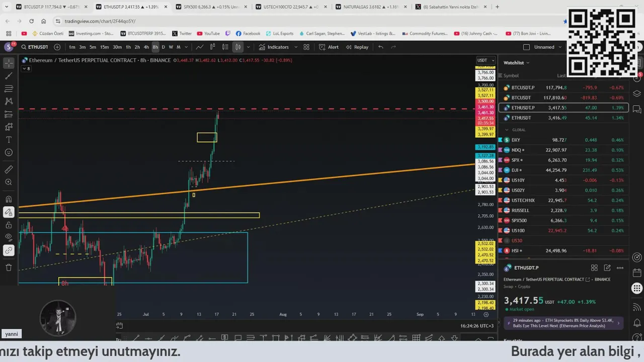644x362 pixels.
Task: Click the edit note icon in ETHUSDT.P details
Action: coord(607,268)
